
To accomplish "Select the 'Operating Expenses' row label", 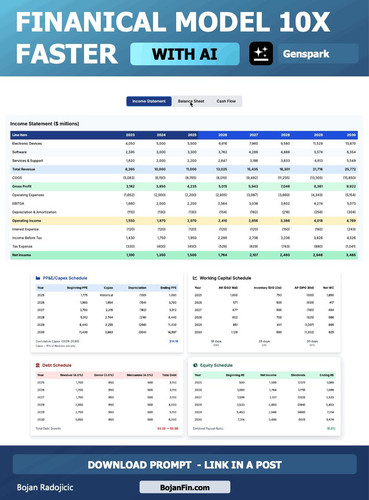I will (x=28, y=195).
